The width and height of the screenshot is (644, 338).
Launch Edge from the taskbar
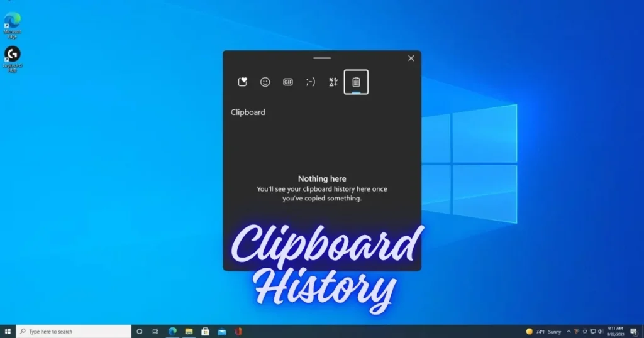pos(172,332)
